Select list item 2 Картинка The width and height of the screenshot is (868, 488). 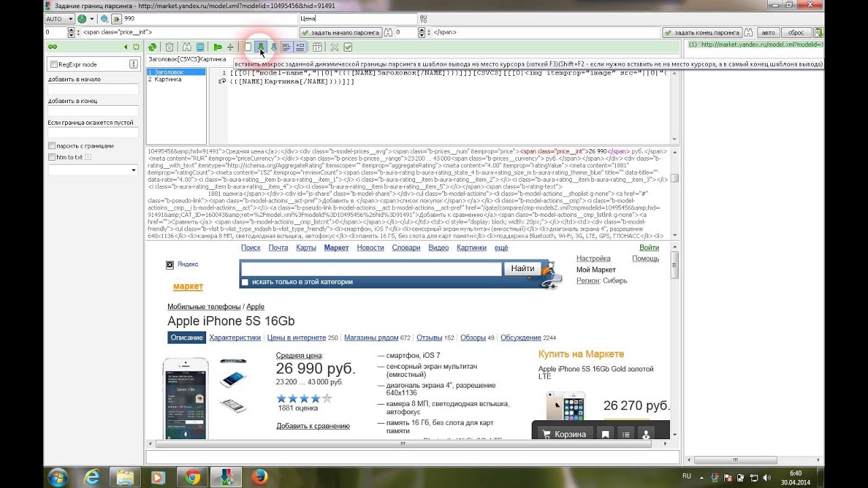pos(176,79)
